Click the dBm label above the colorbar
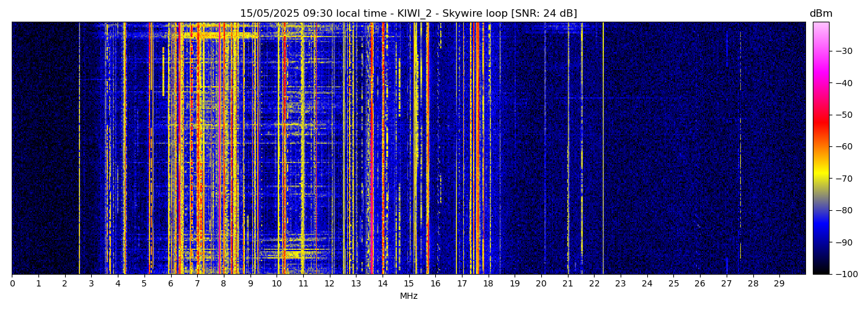Image resolution: width=868 pixels, height=310 pixels. [820, 14]
